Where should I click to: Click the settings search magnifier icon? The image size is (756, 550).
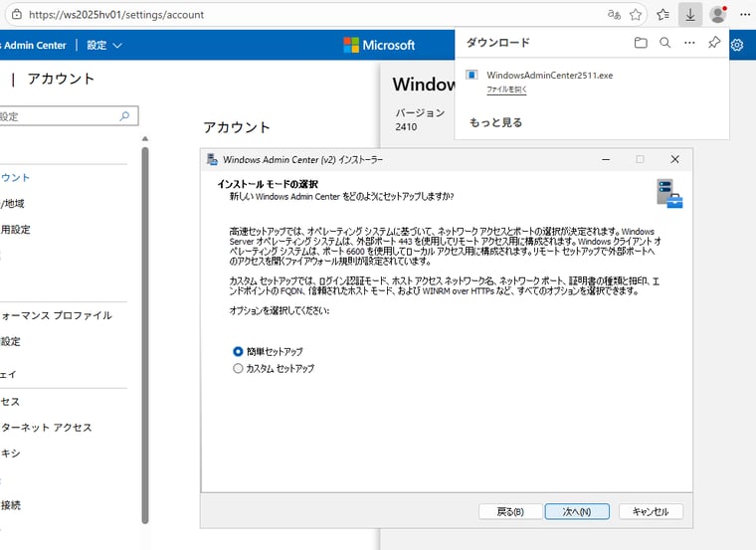[x=124, y=116]
